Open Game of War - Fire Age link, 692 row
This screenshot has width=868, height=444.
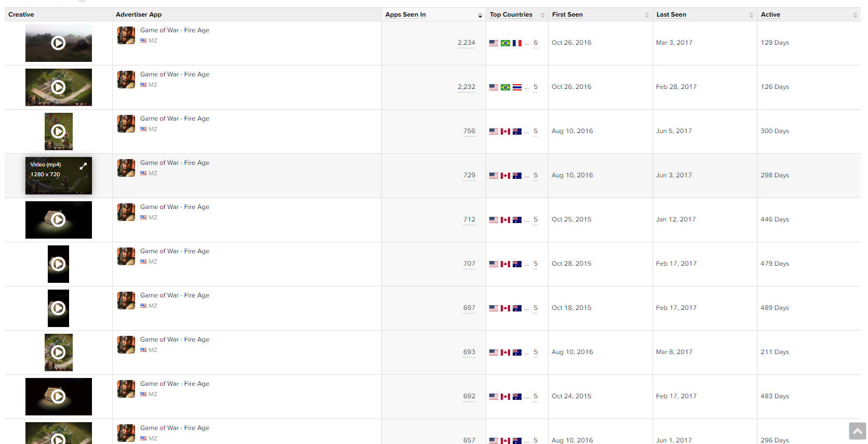tap(175, 384)
